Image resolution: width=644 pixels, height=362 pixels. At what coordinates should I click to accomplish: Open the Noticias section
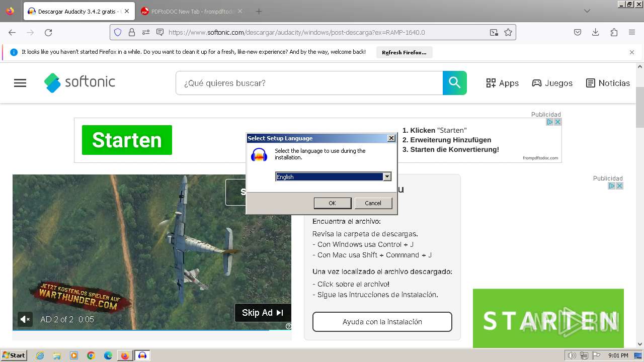pyautogui.click(x=608, y=83)
